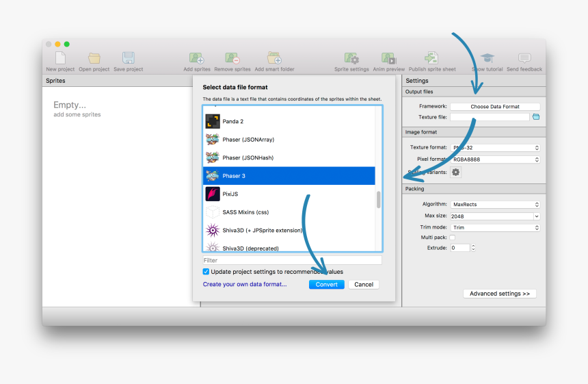
Task: Click the Save project disk icon
Action: (129, 57)
